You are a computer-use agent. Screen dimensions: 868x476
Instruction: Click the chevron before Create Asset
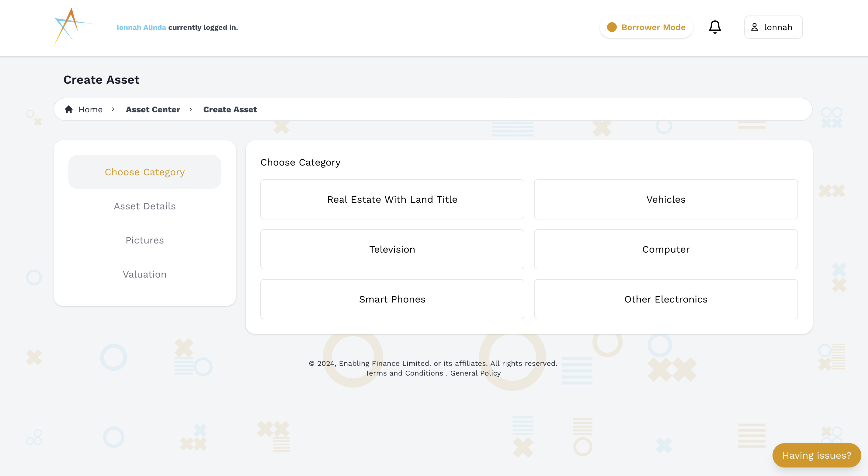tap(191, 110)
